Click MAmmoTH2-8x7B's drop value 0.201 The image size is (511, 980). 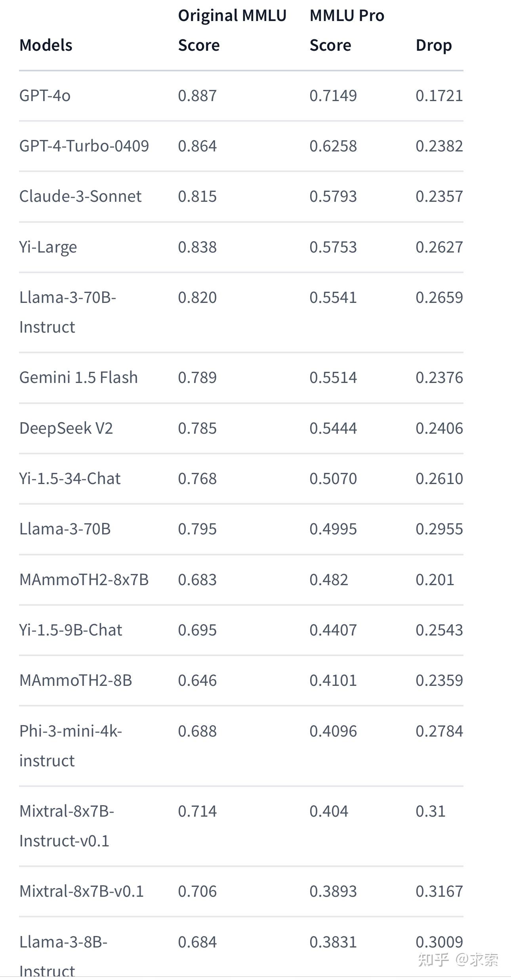tap(435, 580)
